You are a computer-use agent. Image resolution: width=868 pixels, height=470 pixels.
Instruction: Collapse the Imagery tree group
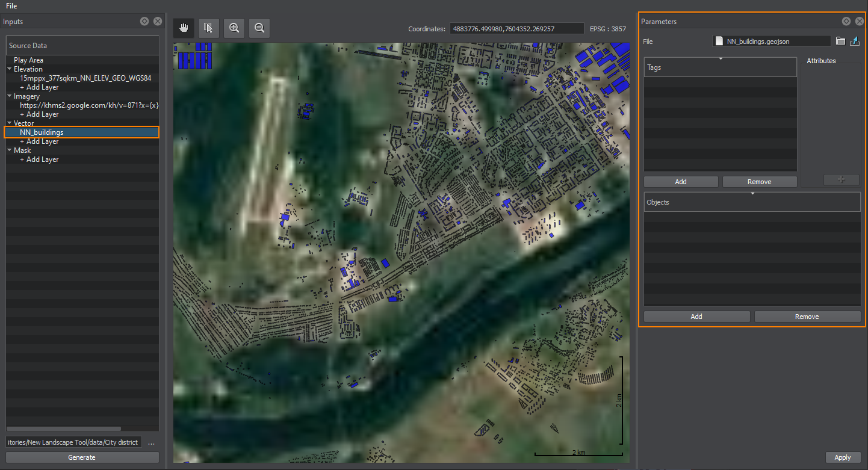click(10, 96)
